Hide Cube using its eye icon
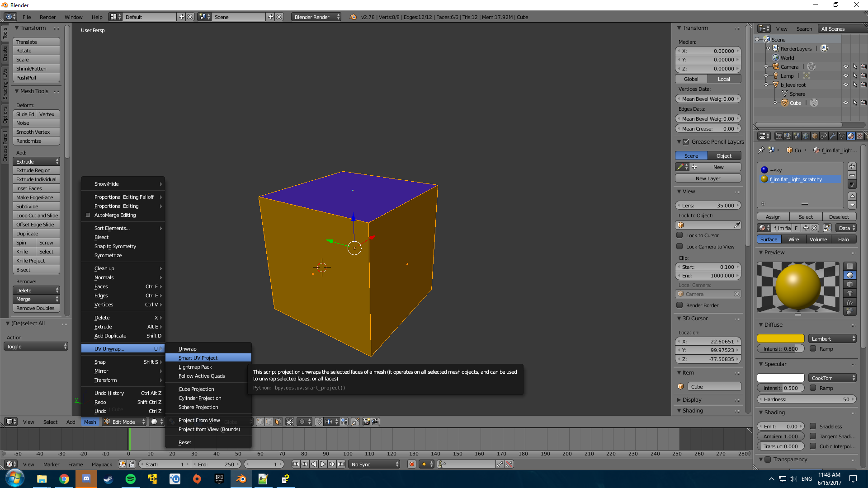The image size is (868, 488). [845, 103]
